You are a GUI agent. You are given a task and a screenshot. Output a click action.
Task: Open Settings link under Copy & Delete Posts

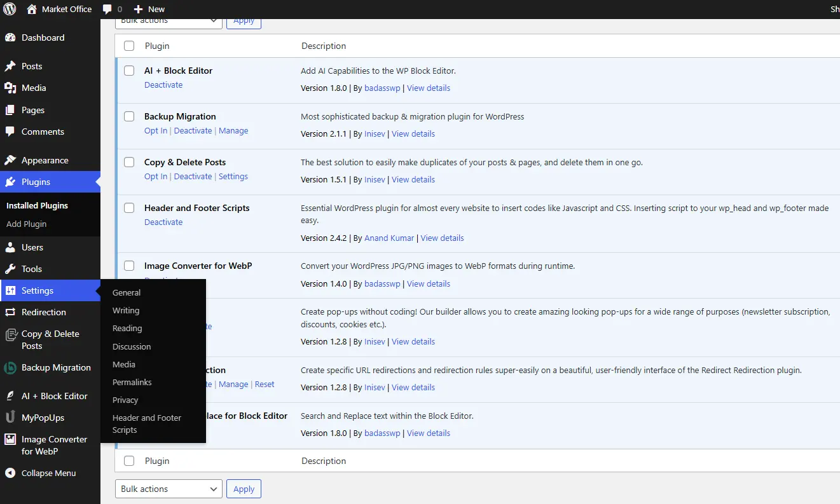(x=233, y=176)
